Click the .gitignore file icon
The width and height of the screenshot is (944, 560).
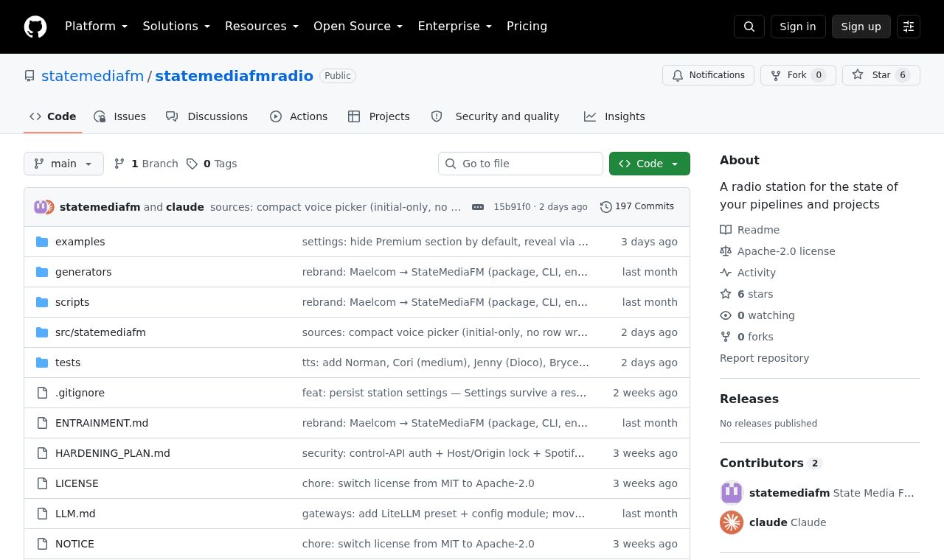[42, 393]
